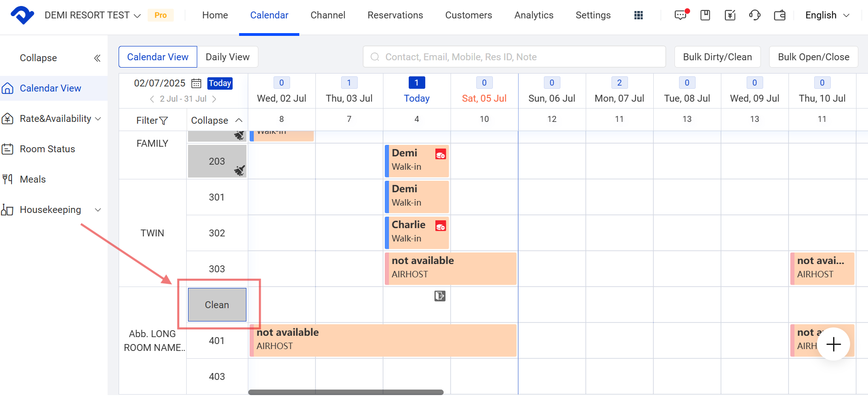
Task: Select the Calendar View toggle button
Action: pos(158,57)
